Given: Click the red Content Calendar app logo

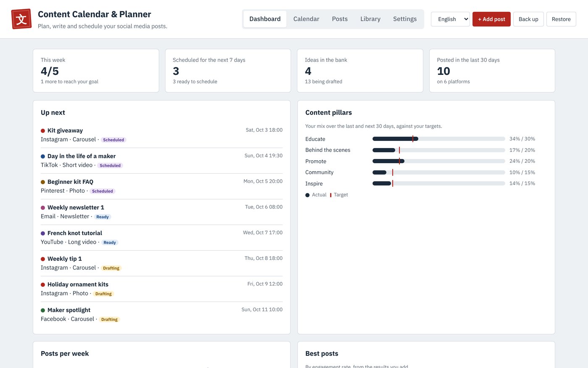Looking at the screenshot, I should pos(21,19).
